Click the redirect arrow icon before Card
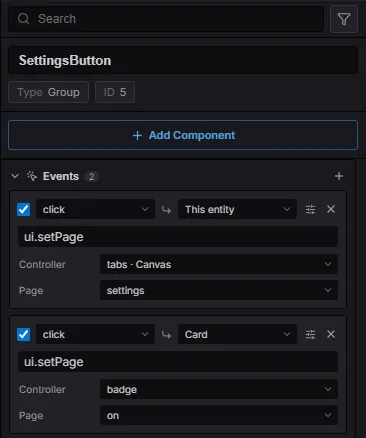The image size is (366, 438). click(x=166, y=335)
